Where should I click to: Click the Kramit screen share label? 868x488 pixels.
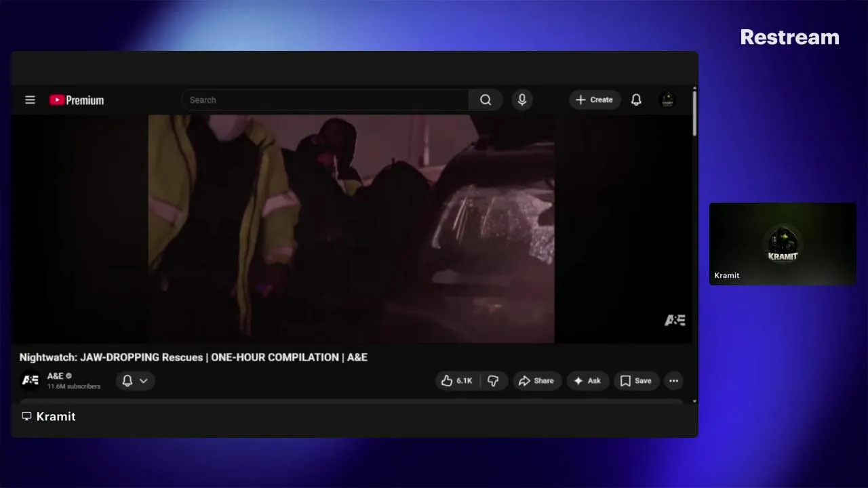click(56, 416)
